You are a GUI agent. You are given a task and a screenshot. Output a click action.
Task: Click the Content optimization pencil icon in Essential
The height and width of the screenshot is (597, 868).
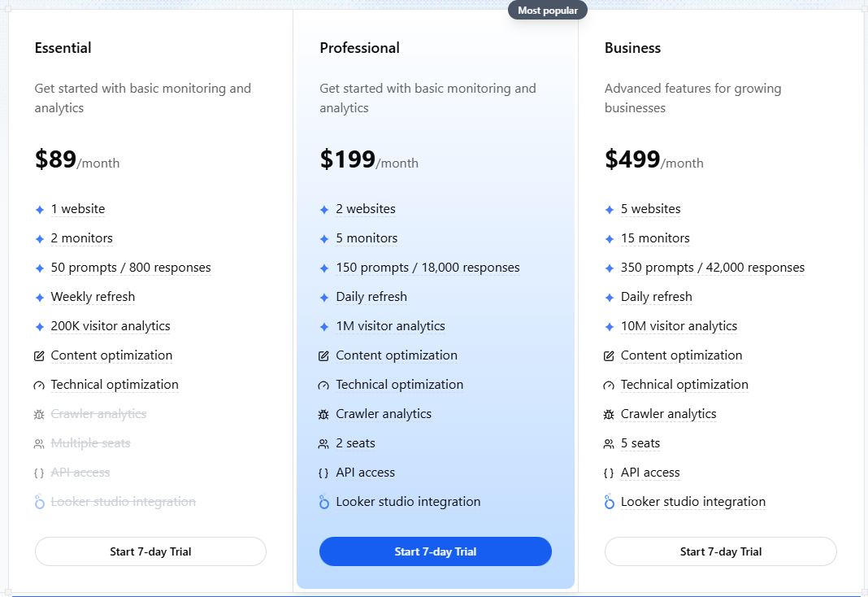[x=39, y=355]
